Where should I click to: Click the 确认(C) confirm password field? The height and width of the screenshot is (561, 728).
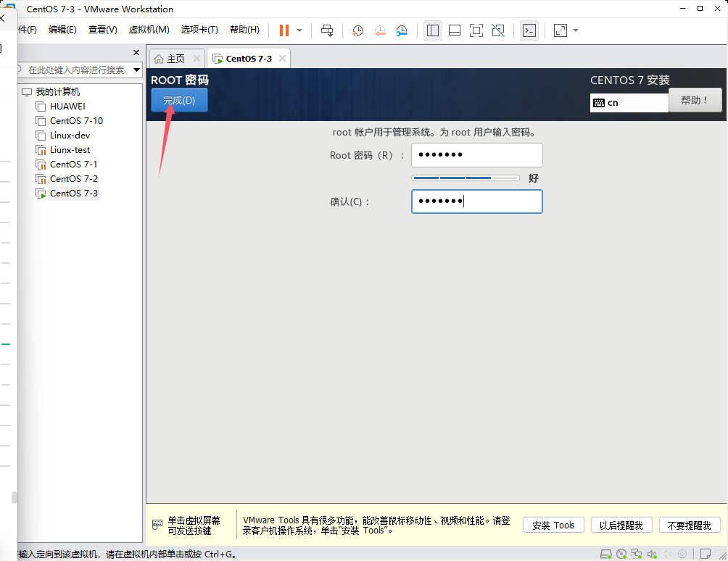click(x=477, y=201)
